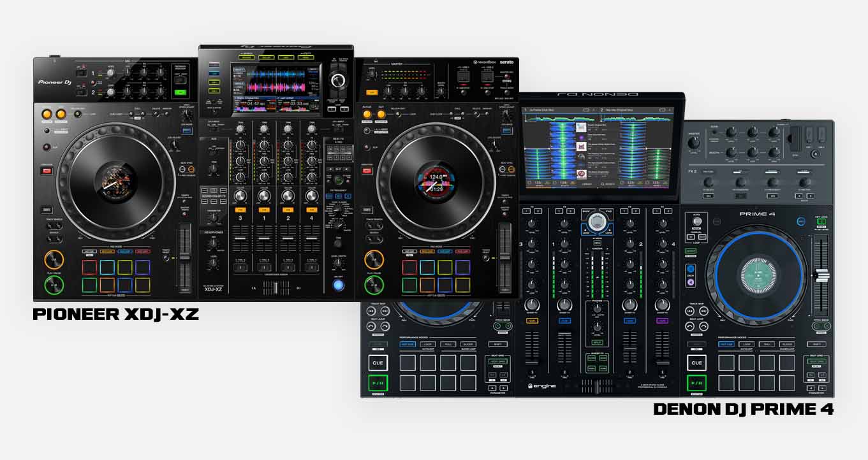The image size is (868, 460).
Task: Hit green play/pause on XDJ-XZ right deck
Action: tap(374, 284)
